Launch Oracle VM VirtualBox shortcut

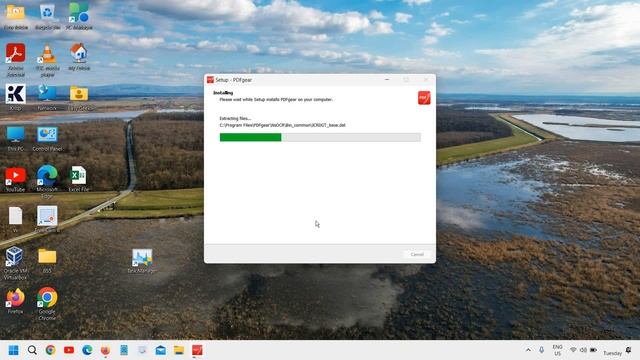(16, 263)
